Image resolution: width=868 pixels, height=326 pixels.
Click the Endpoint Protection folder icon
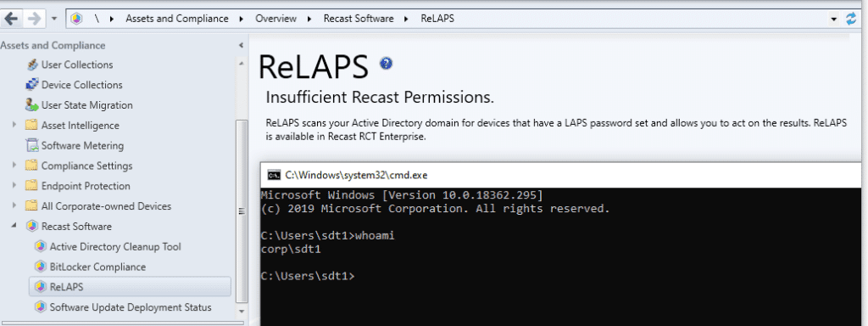31,186
